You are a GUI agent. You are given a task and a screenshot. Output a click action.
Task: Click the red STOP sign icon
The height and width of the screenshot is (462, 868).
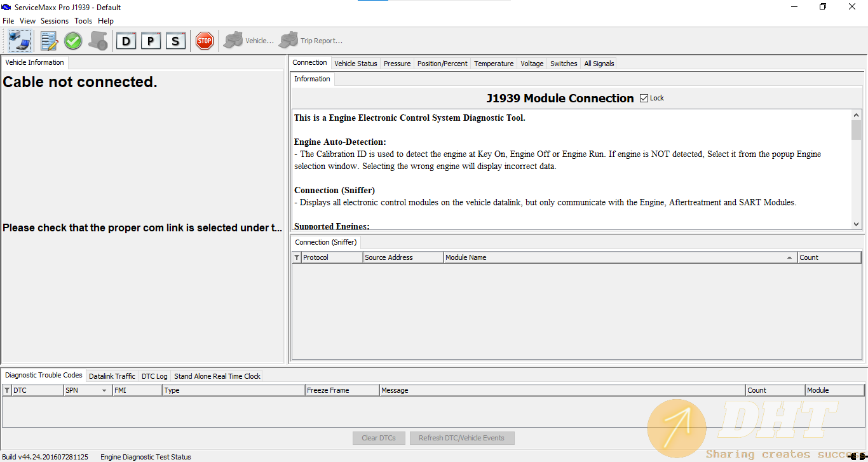204,41
